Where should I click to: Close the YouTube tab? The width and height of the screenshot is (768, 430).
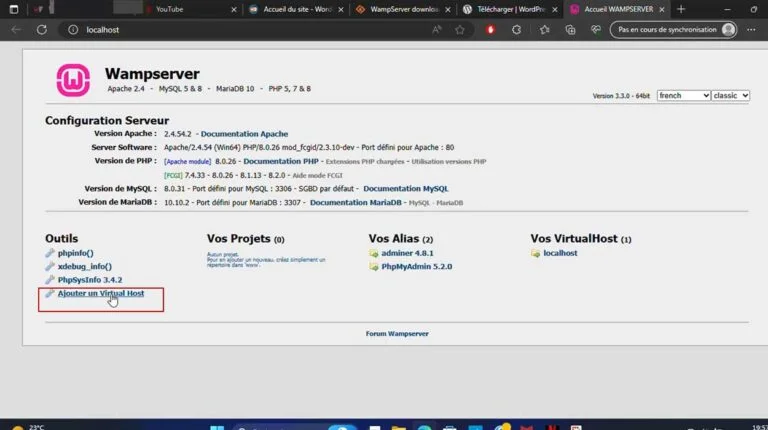point(234,9)
